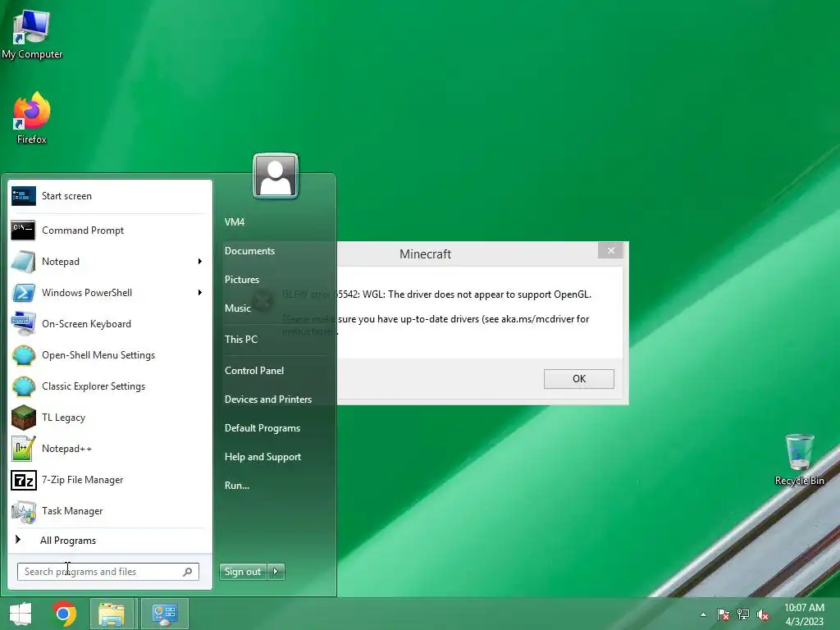Click the Classic Explorer Settings shell icon
The image size is (840, 630).
coord(23,386)
